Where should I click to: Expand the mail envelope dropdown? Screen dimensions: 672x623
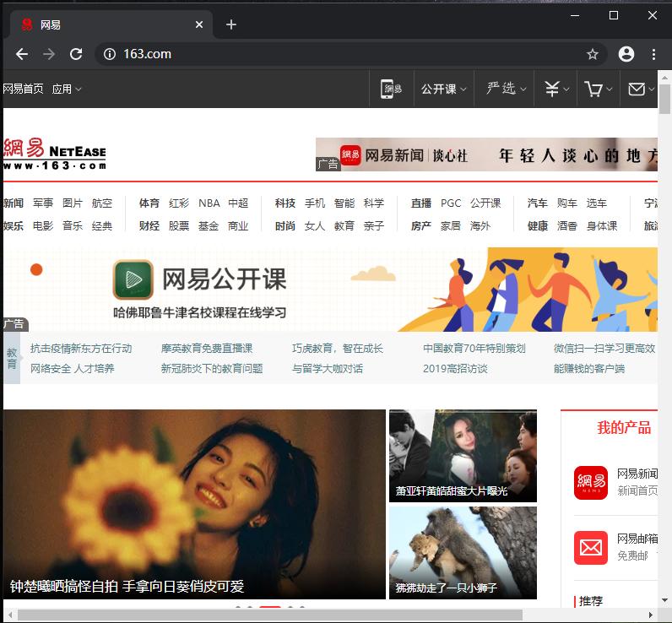641,89
